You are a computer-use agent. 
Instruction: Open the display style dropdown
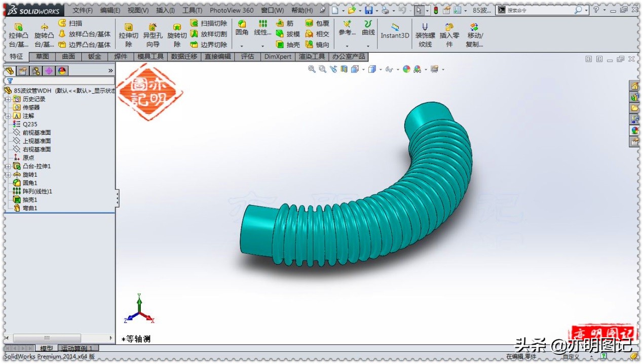point(382,69)
